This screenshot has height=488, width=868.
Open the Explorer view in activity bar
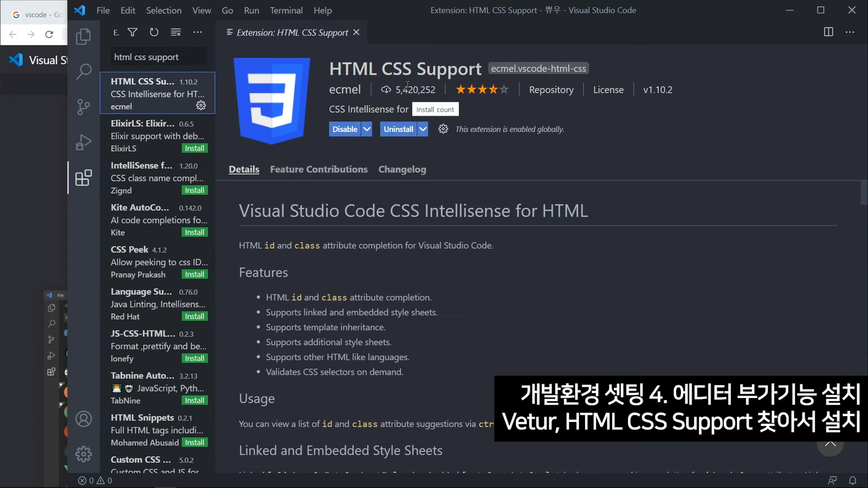click(x=83, y=37)
